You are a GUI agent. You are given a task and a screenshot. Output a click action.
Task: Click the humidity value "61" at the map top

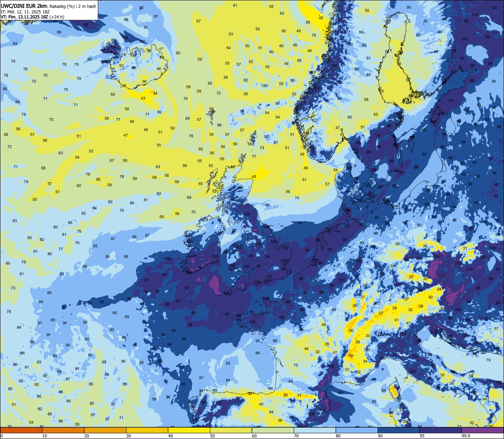coord(235,5)
